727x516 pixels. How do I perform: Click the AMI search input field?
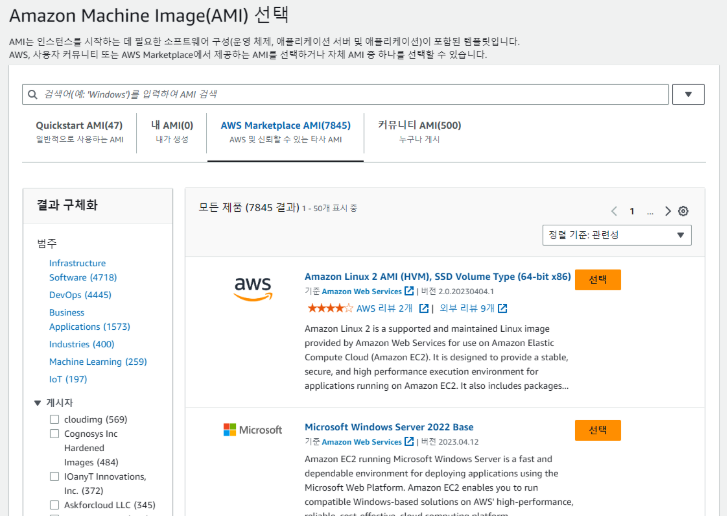pos(345,95)
